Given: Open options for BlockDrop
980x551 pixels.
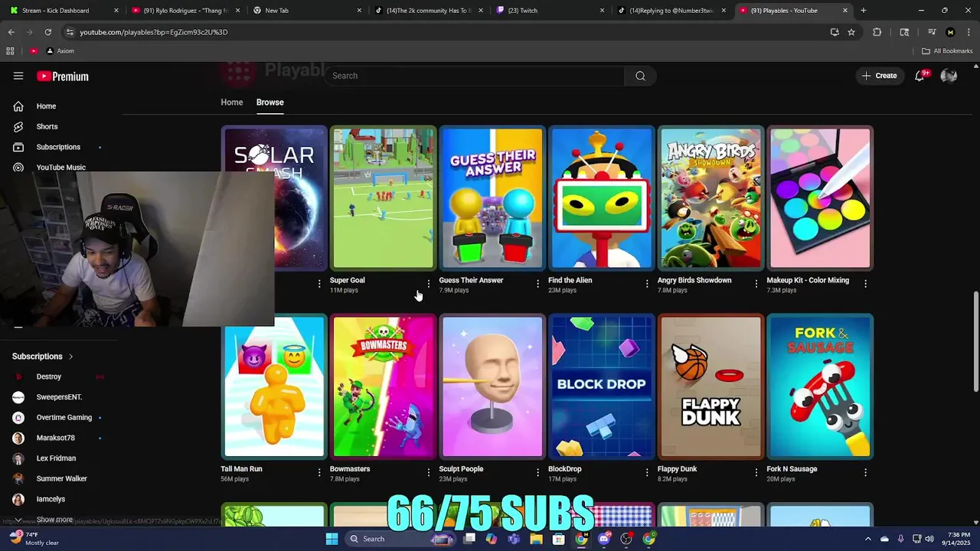Looking at the screenshot, I should (647, 473).
